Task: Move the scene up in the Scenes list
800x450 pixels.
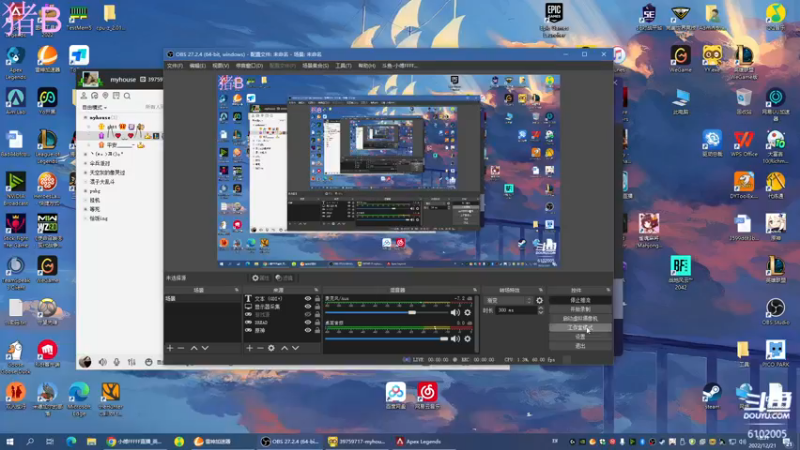Action: tap(194, 348)
